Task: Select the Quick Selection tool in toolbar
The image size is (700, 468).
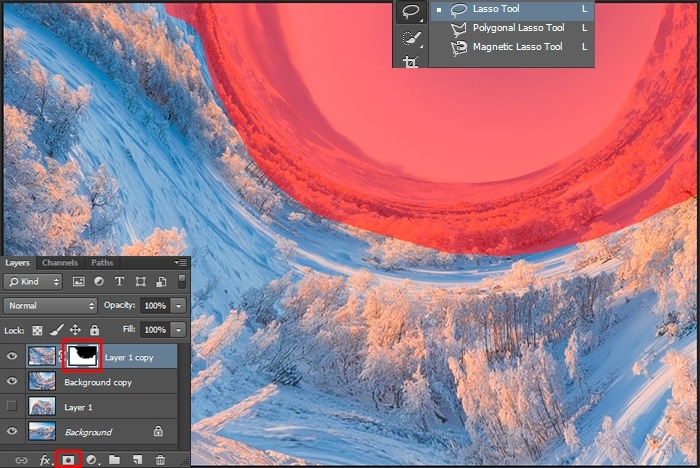Action: point(409,38)
